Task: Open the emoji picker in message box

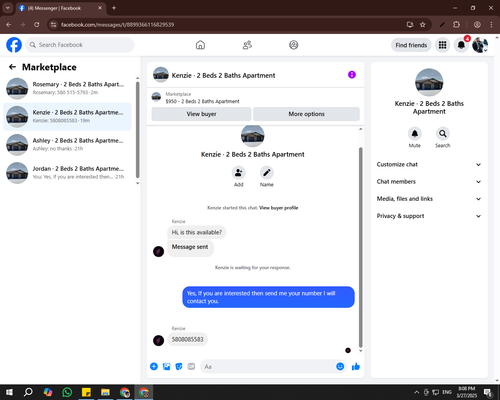Action: click(x=340, y=367)
